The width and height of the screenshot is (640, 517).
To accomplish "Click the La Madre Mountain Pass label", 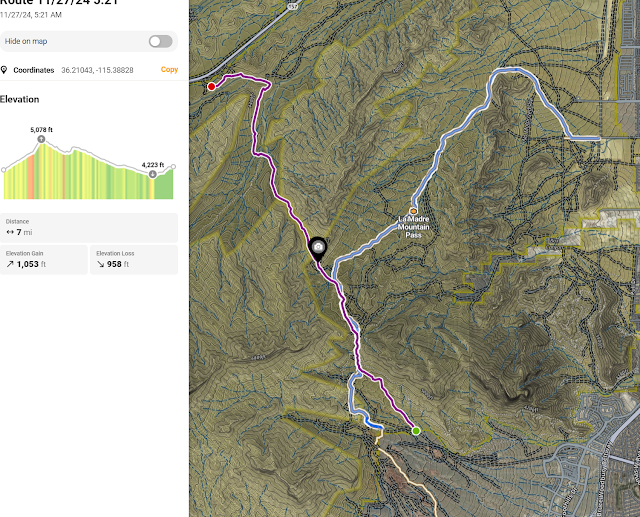I will tap(414, 226).
